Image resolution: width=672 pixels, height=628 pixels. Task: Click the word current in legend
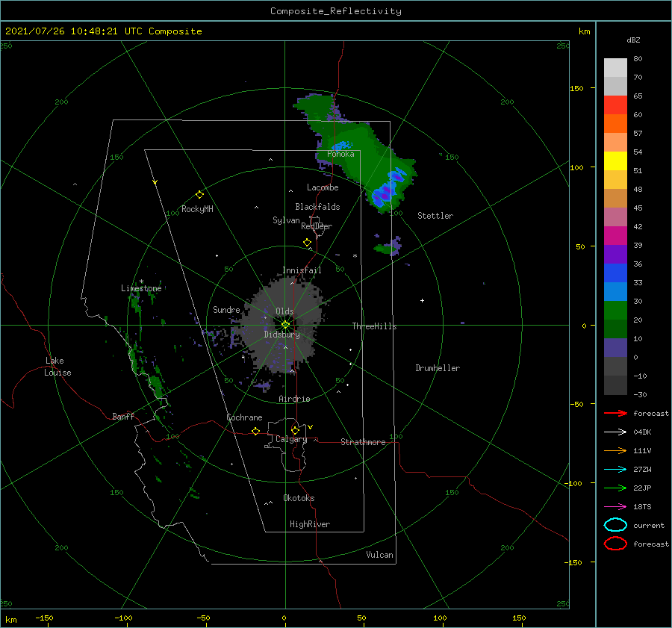648,525
